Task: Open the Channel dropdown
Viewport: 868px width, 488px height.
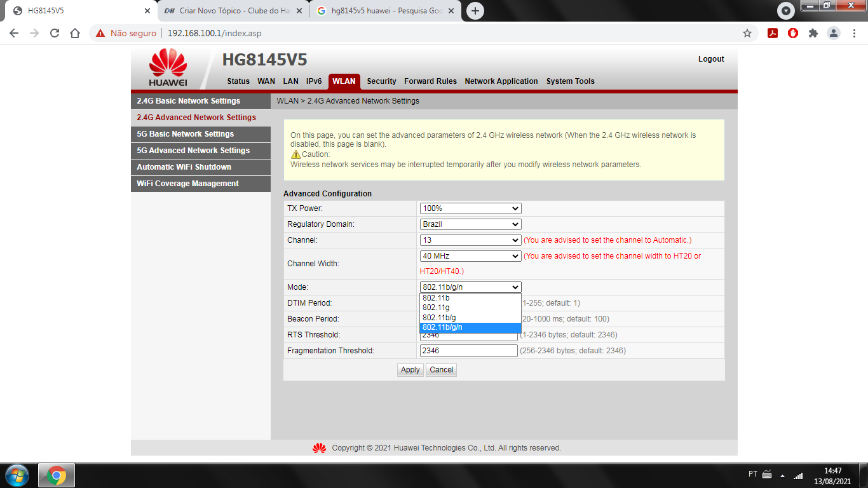Action: [x=470, y=240]
